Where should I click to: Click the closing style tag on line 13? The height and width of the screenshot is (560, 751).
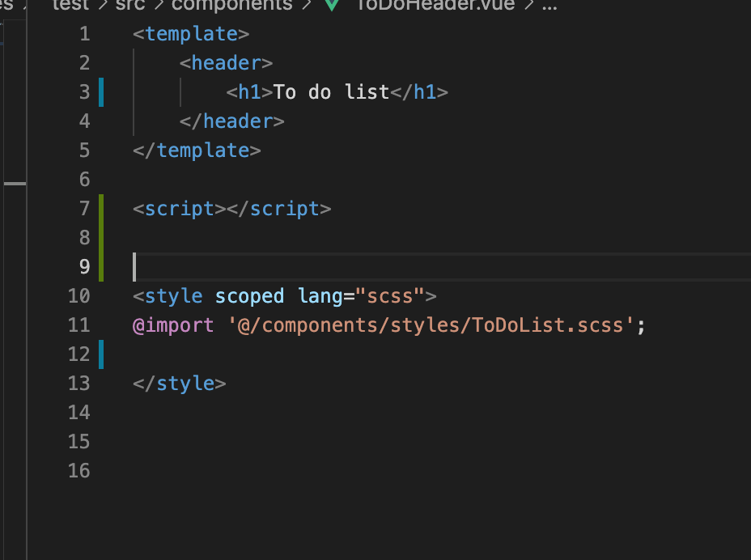tap(179, 384)
